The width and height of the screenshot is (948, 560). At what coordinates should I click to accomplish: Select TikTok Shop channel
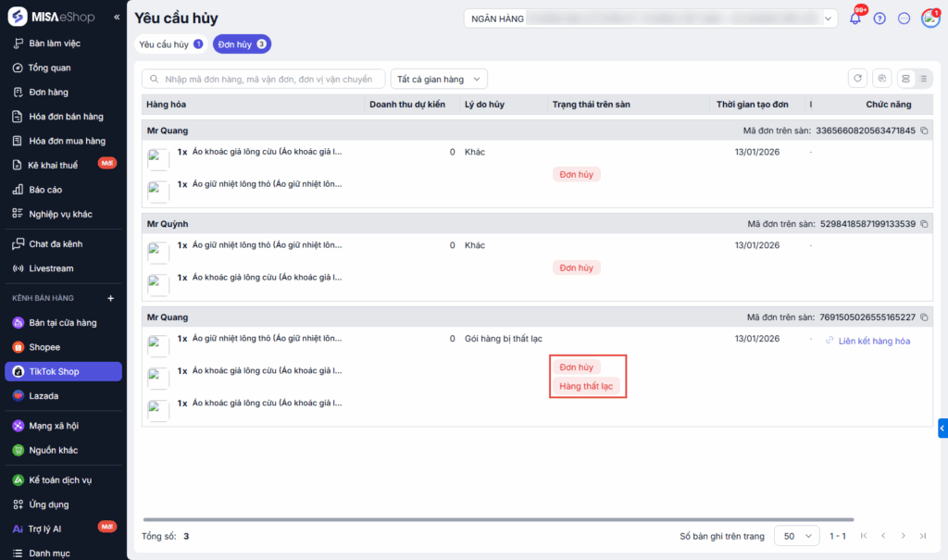[64, 371]
